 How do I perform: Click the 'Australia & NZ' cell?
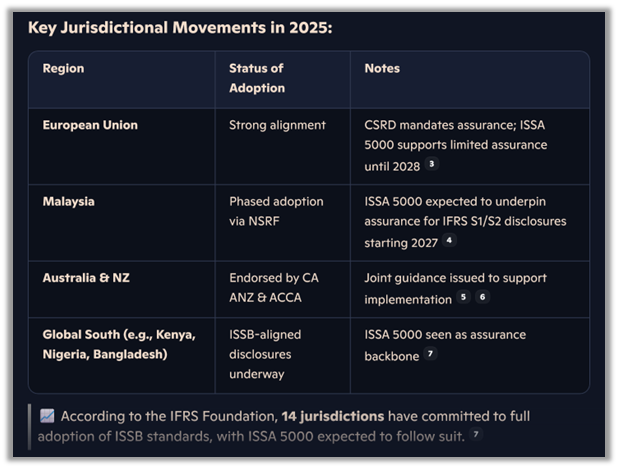86,277
